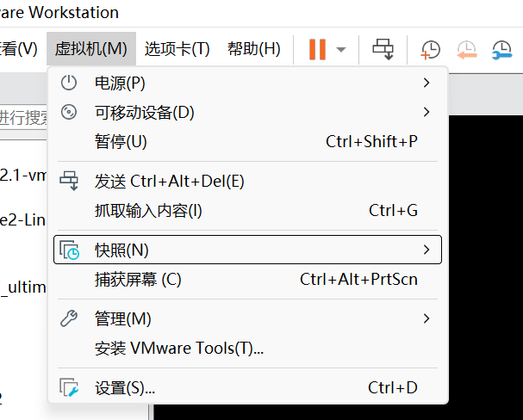Click the power icon beside 电源(P)
Viewport: 523px width, 420px height.
(69, 83)
